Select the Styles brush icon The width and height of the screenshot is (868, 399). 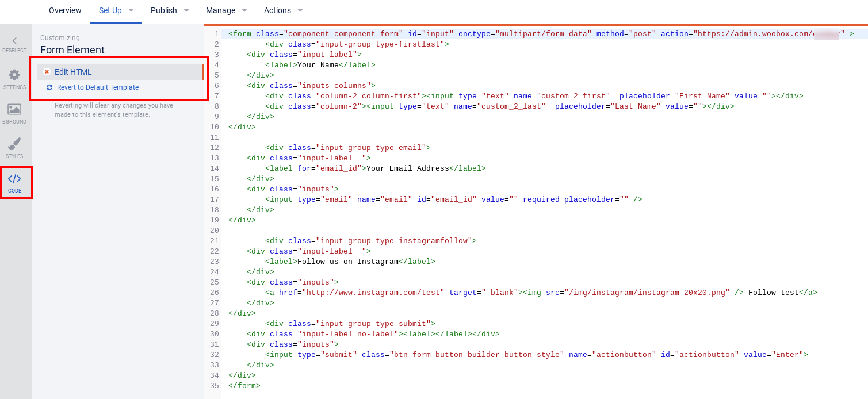coord(14,144)
